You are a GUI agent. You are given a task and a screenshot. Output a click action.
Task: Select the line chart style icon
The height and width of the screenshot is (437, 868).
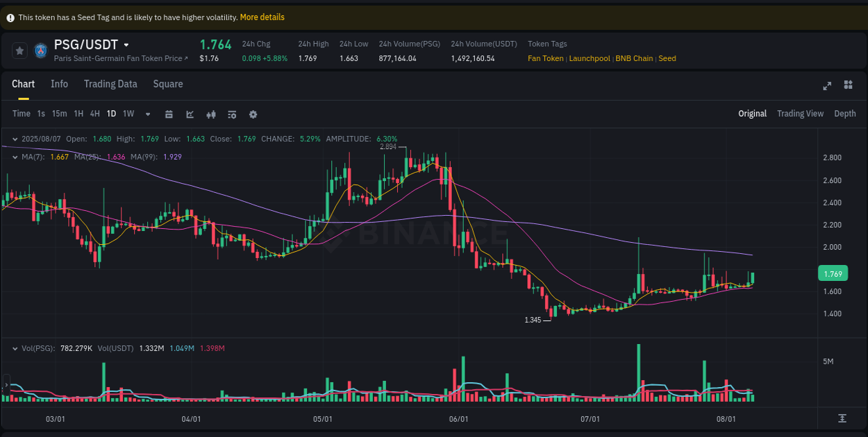tap(190, 114)
